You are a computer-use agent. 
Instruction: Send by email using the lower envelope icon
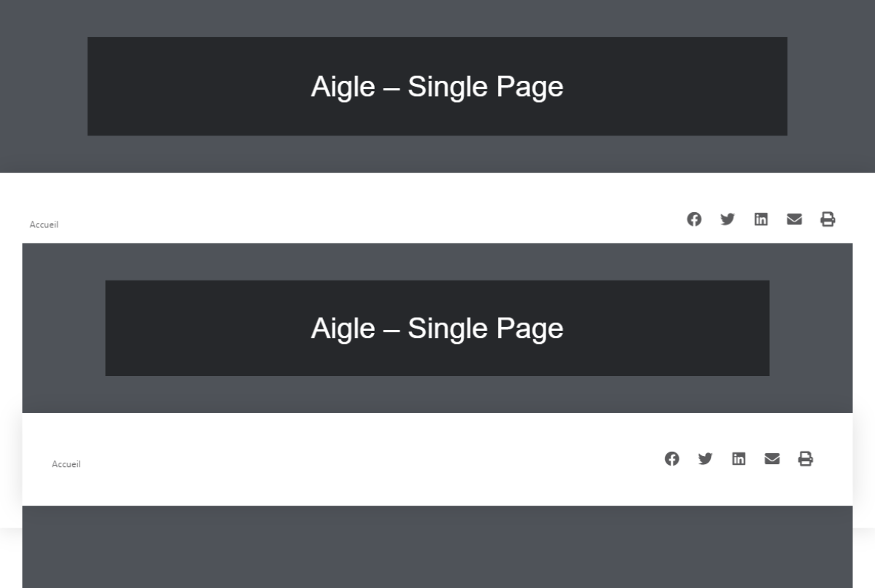click(772, 458)
